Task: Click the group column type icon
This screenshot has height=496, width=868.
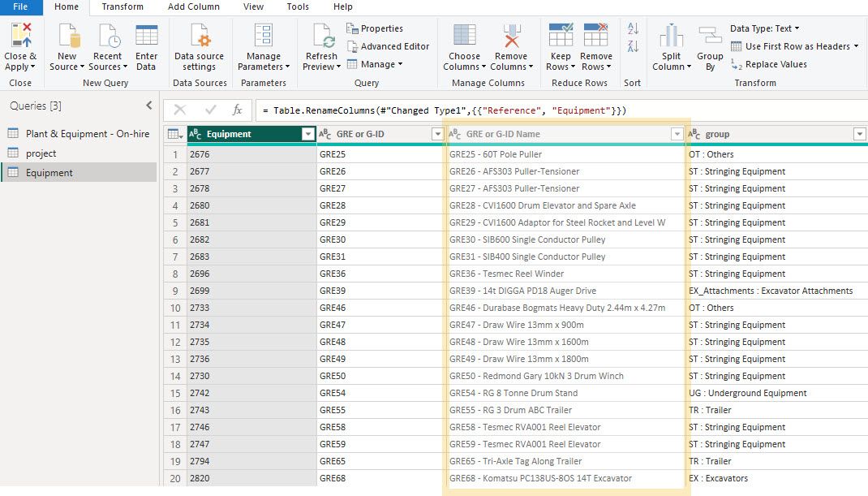Action: 694,134
